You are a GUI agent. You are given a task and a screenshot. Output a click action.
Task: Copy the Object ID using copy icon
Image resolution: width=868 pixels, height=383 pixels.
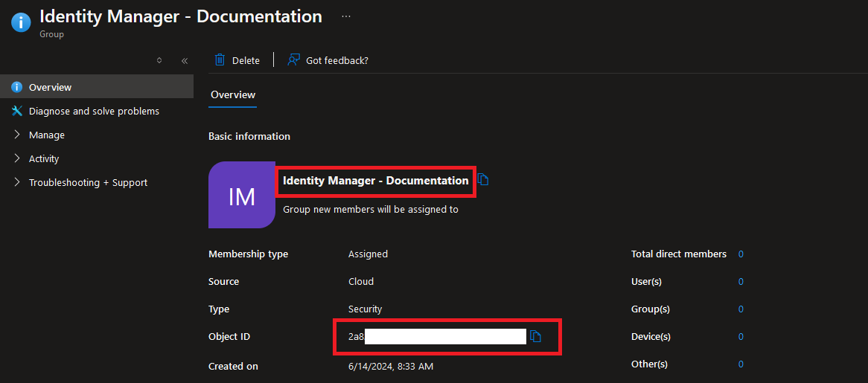tap(535, 336)
